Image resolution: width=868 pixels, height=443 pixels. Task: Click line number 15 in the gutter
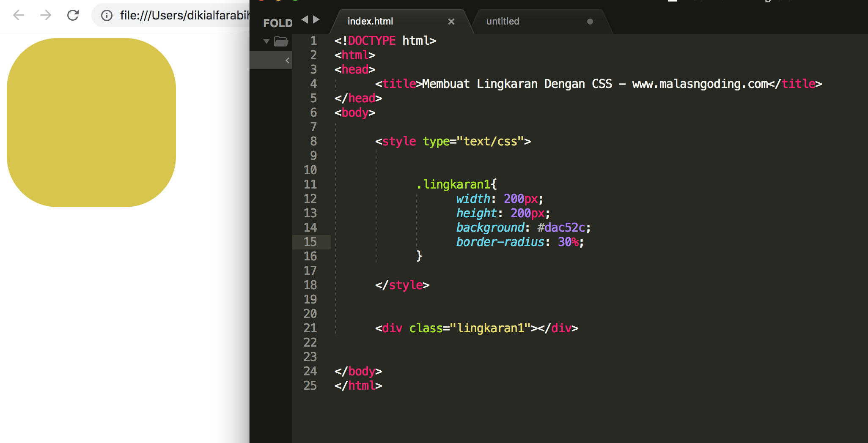(310, 242)
